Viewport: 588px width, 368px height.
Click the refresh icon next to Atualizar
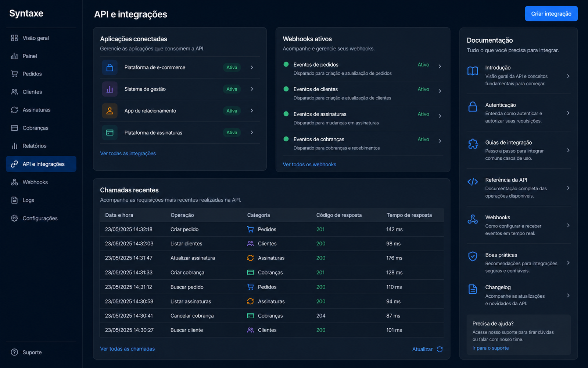click(440, 349)
